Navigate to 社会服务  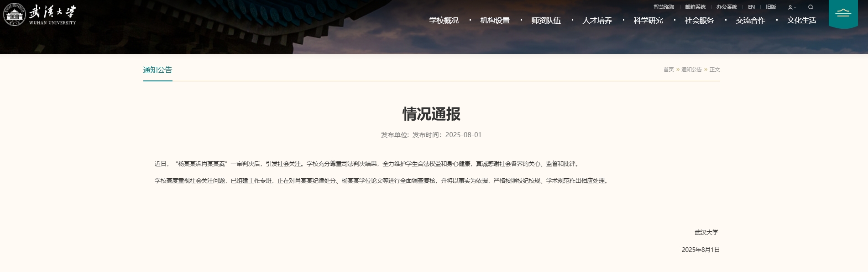[699, 21]
